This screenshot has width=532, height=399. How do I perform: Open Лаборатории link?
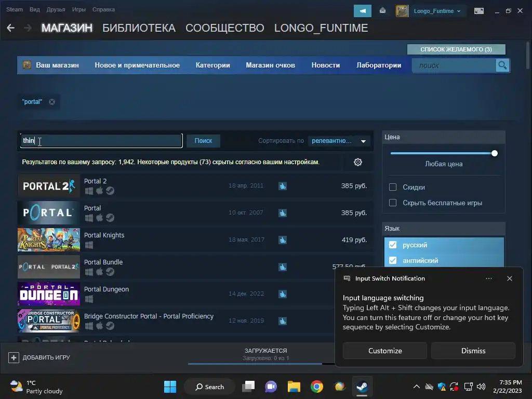[379, 65]
